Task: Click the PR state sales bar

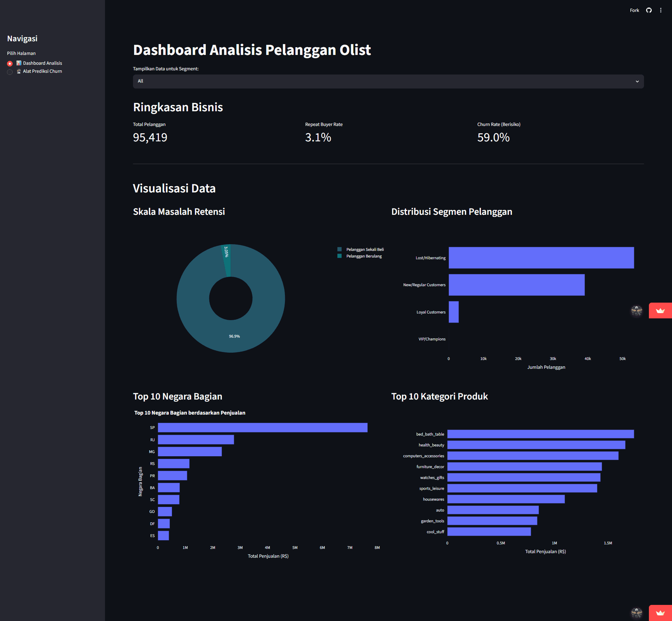Action: (172, 476)
